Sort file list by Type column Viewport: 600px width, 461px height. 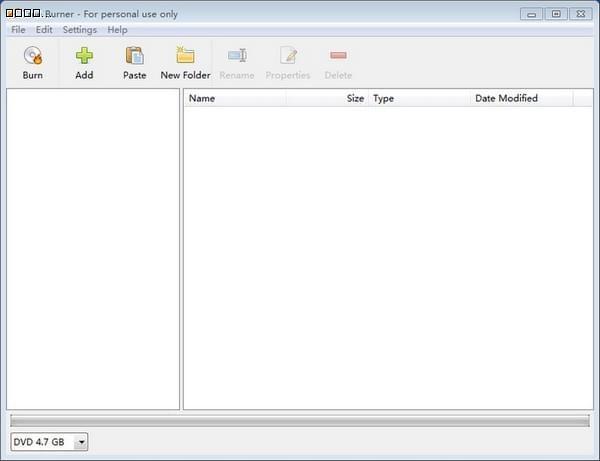[419, 98]
